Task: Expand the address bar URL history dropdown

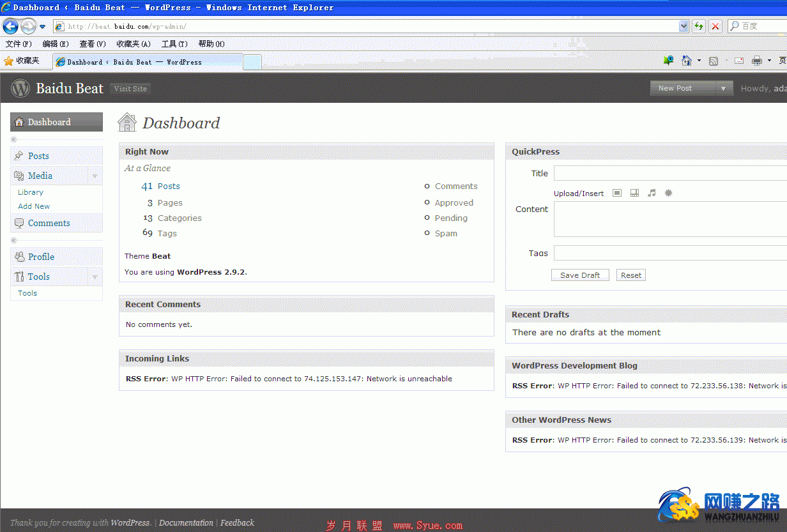Action: (x=684, y=26)
